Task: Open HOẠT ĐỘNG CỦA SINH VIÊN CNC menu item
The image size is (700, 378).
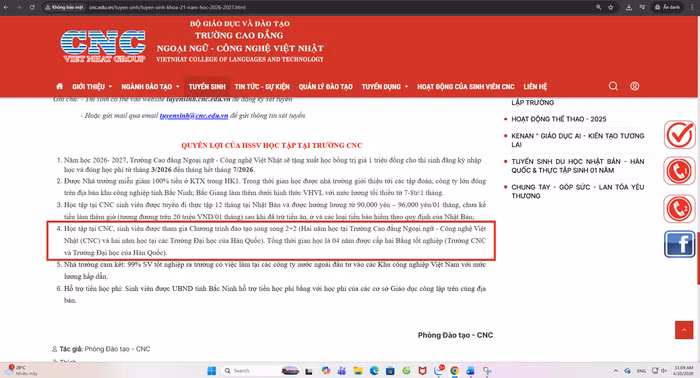Action: point(466,87)
